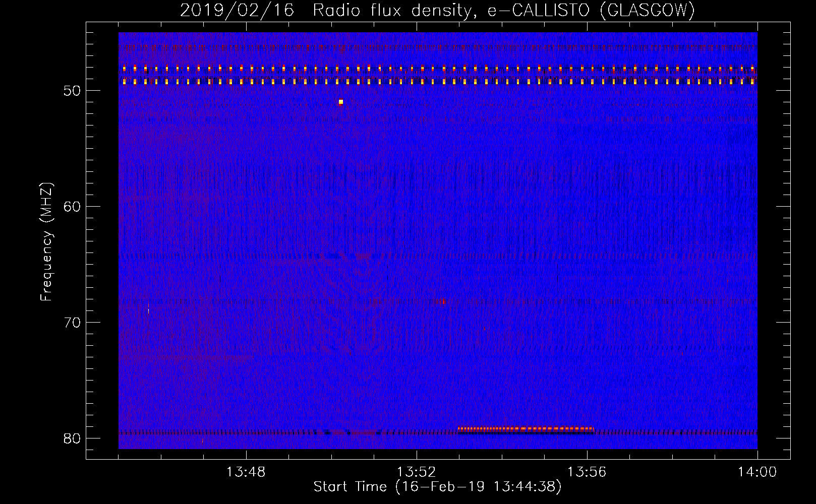Image resolution: width=816 pixels, height=504 pixels.
Task: Click the plot title '2019/02/16 Radio flux density, e-CALLISTO (GLASGOW)'
Action: (437, 11)
